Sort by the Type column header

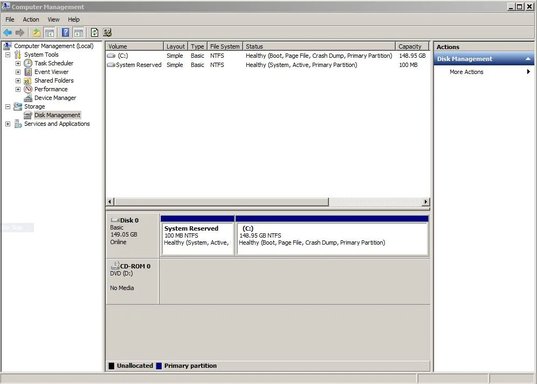point(197,46)
